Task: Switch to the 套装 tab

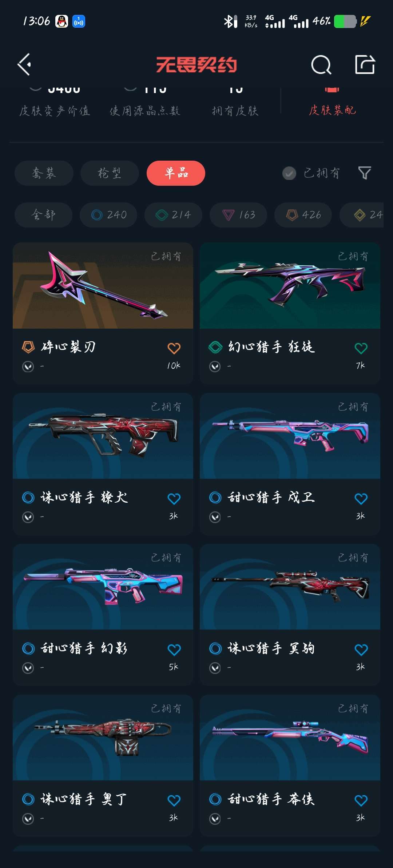Action: point(44,173)
